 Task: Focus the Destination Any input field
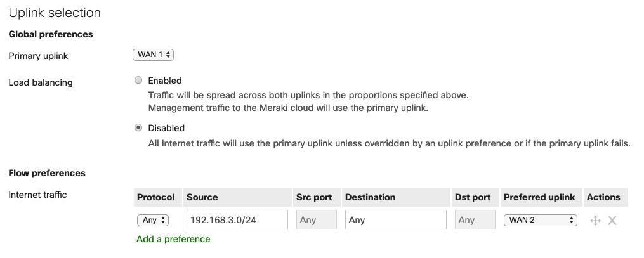pos(396,220)
